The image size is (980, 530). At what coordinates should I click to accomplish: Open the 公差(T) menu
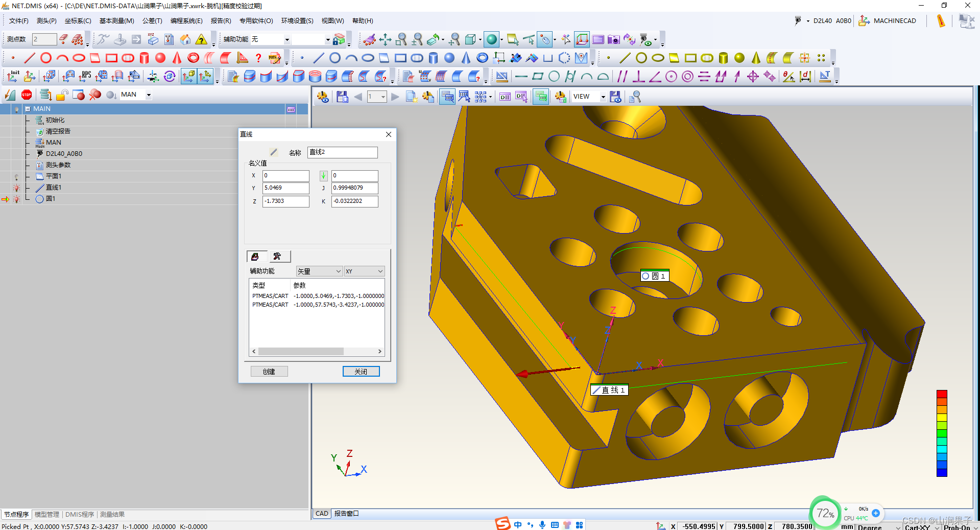pos(152,21)
